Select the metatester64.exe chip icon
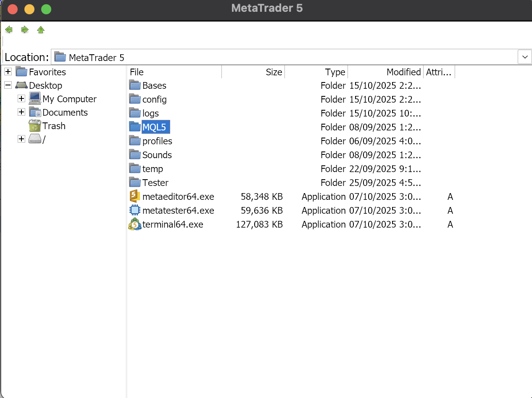Screen dimensions: 532x398 pyautogui.click(x=134, y=210)
